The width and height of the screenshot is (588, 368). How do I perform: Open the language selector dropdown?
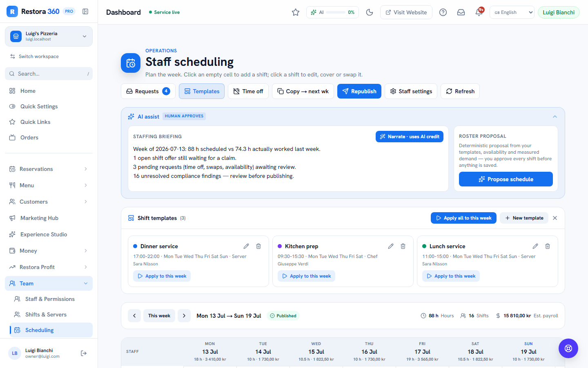click(x=512, y=12)
